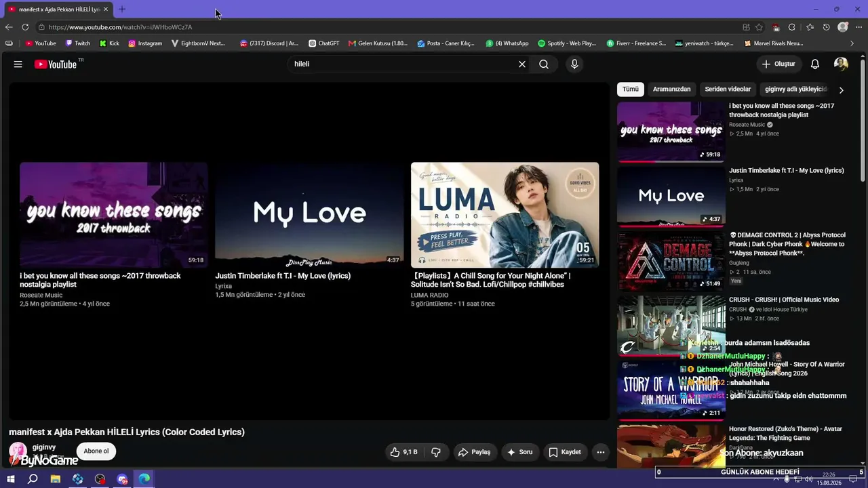Close the 'manifest x Ajda Pekkan' tab
Viewport: 868px width, 488px height.
pos(106,9)
